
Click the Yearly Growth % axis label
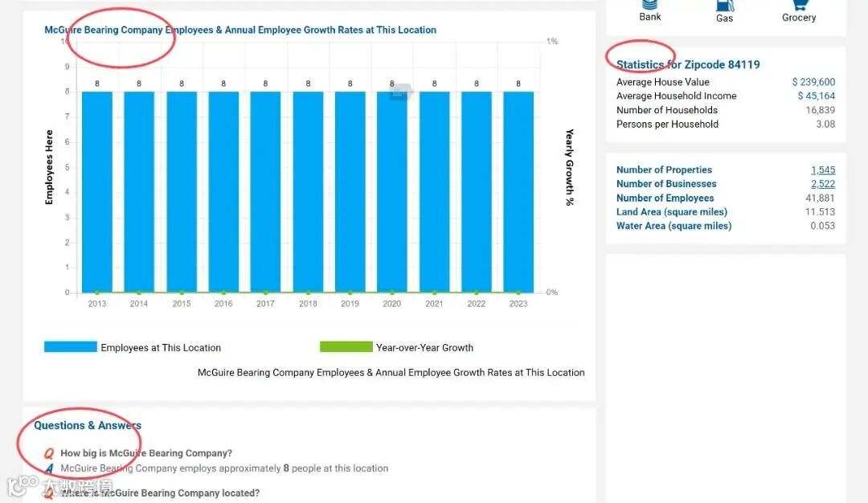click(570, 168)
